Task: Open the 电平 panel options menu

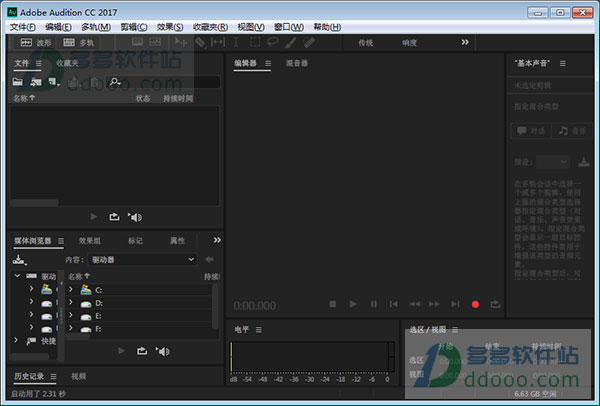Action: tap(259, 330)
